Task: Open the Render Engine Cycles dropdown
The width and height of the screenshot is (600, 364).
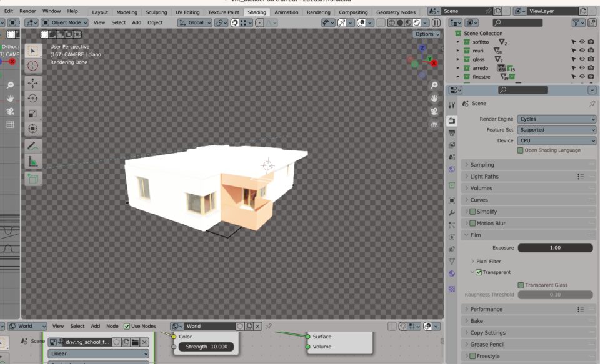Action: click(556, 119)
